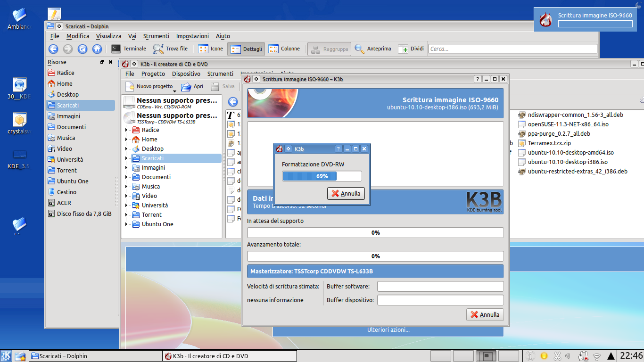Expand Desktop in K3b folder tree
The image size is (644, 362).
[126, 149]
